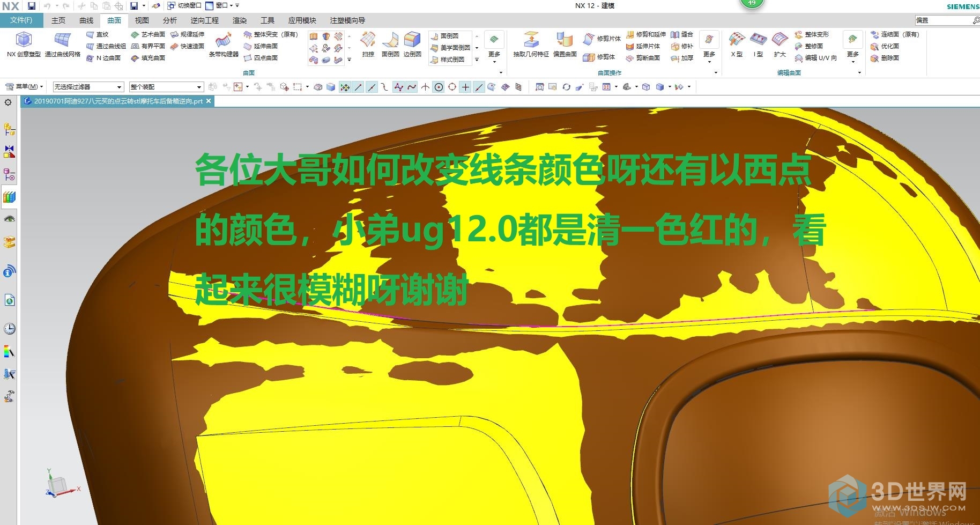Toggle Quadrant Point snap

[x=452, y=87]
